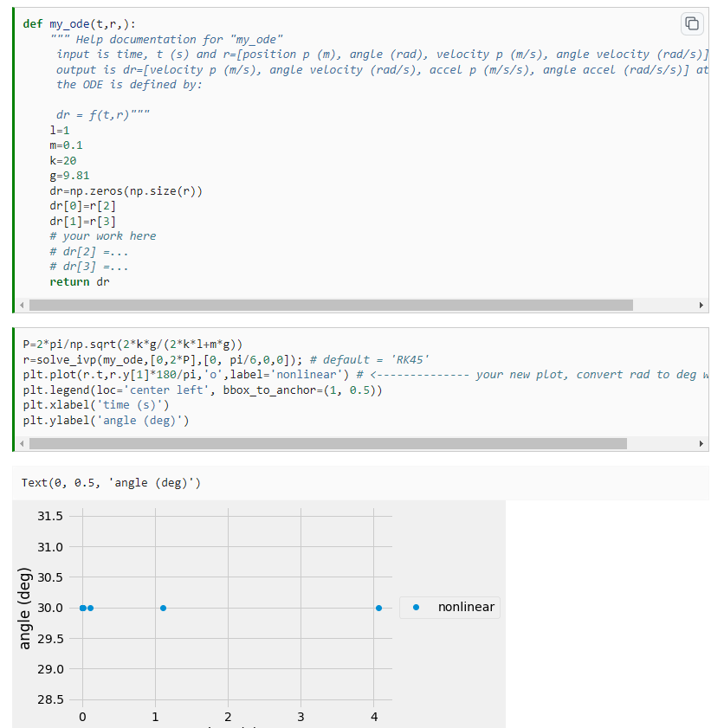Click the comment '# dr[2] =...'
Screen dimensions: 711x728
click(88, 252)
